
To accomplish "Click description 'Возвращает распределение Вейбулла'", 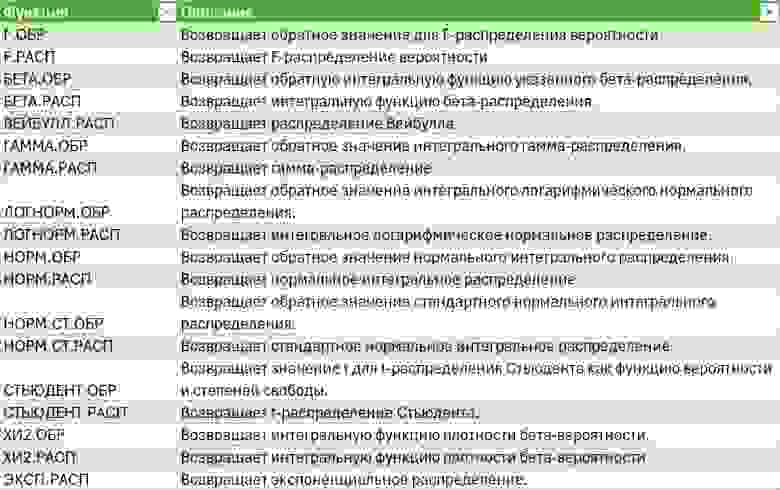I will coord(317,123).
